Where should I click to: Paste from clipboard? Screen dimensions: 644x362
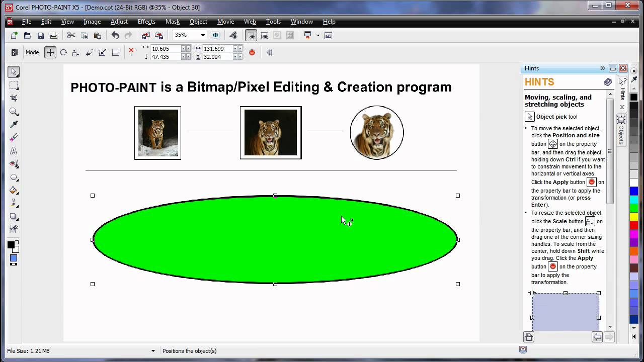pos(98,35)
